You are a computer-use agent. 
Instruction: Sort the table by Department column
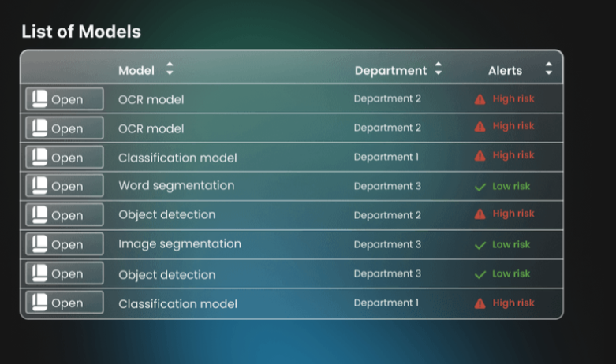click(x=439, y=70)
